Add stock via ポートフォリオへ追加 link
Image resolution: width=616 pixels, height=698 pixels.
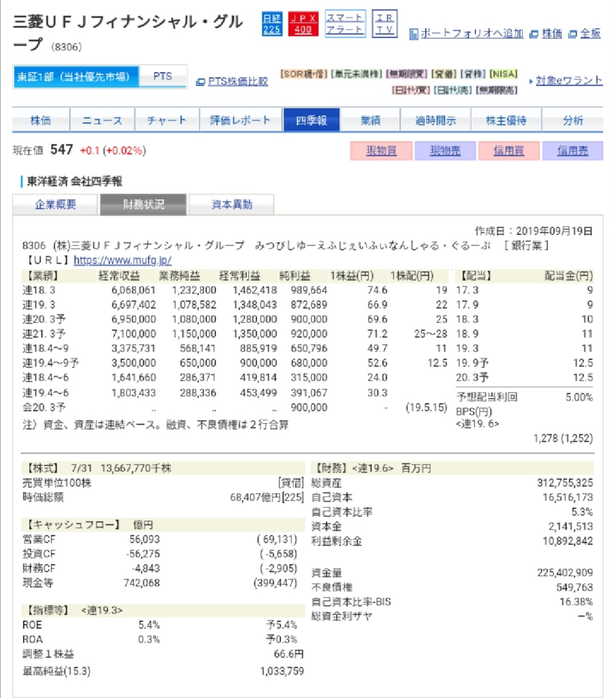click(472, 34)
